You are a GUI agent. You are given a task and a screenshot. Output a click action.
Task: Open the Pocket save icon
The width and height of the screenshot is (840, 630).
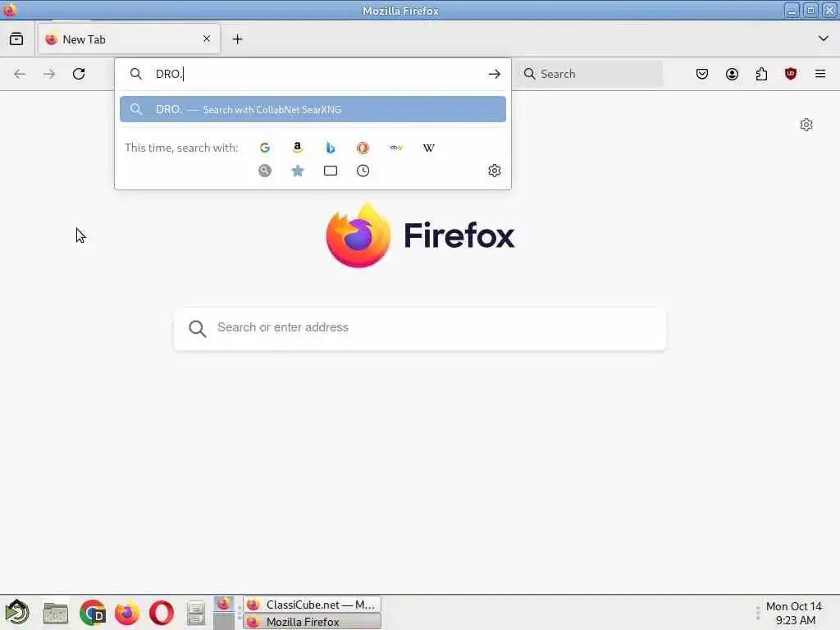click(702, 74)
